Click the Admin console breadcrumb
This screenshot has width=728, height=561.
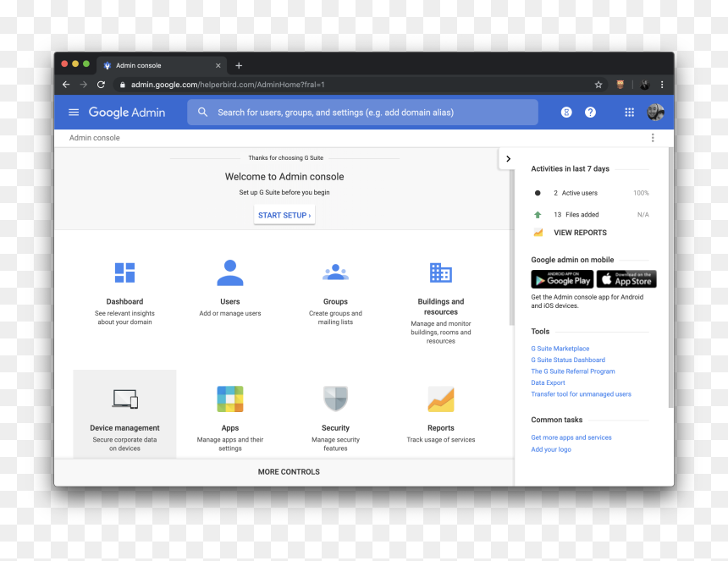94,138
